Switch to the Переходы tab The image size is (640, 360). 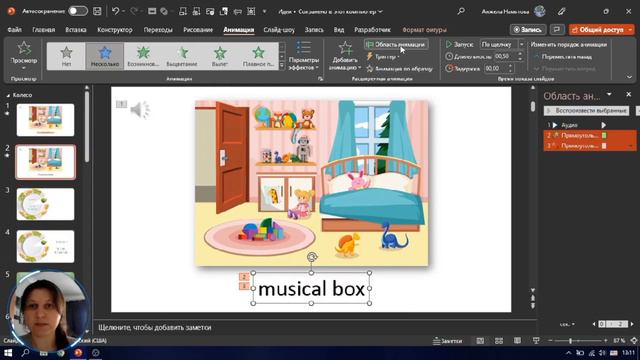pos(158,30)
